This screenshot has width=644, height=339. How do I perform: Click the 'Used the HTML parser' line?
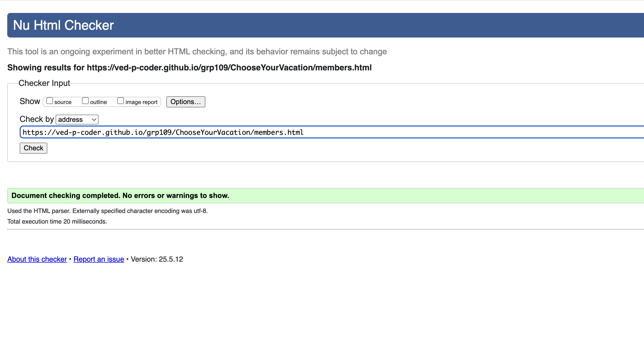(x=108, y=211)
